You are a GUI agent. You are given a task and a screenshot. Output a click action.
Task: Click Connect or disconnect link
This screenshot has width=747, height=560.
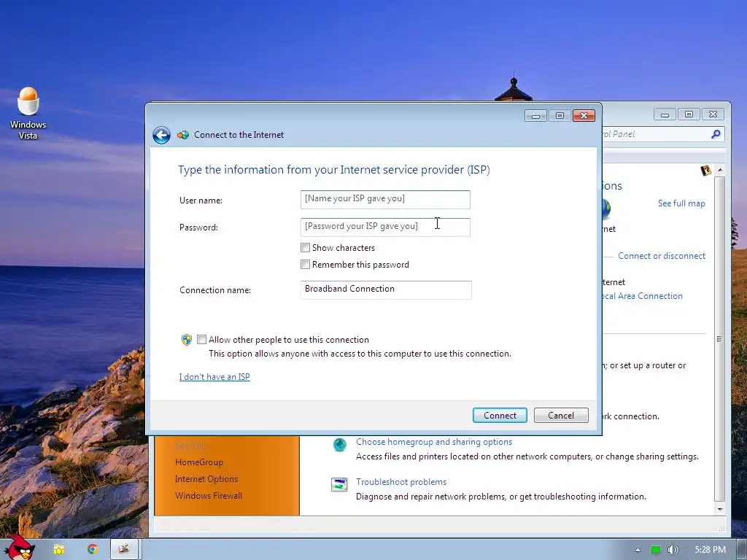[662, 256]
